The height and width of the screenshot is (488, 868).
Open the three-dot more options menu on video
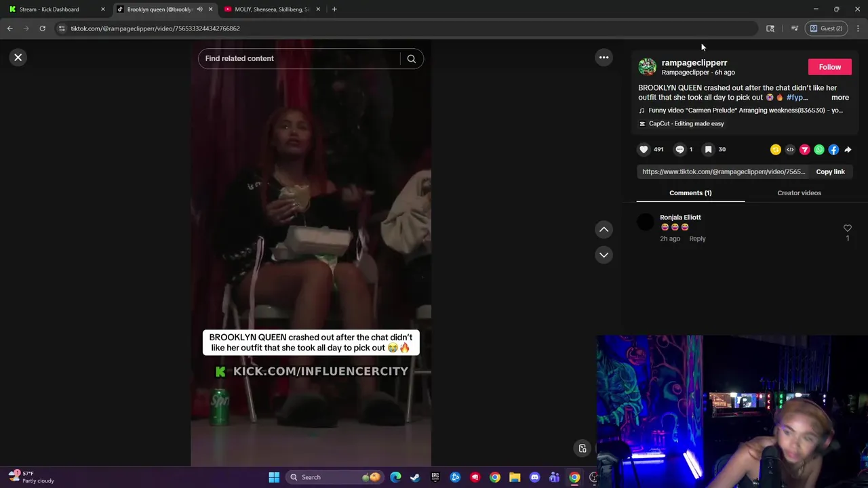pos(604,58)
